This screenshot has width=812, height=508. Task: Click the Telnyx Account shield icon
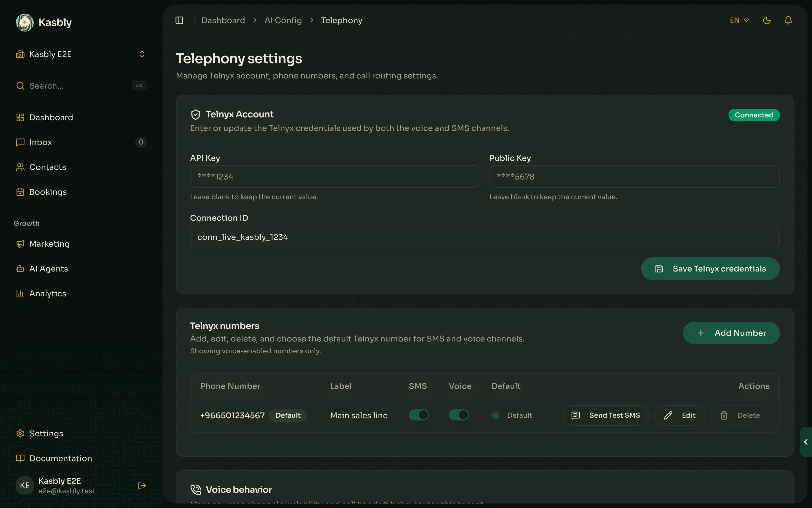pos(196,115)
